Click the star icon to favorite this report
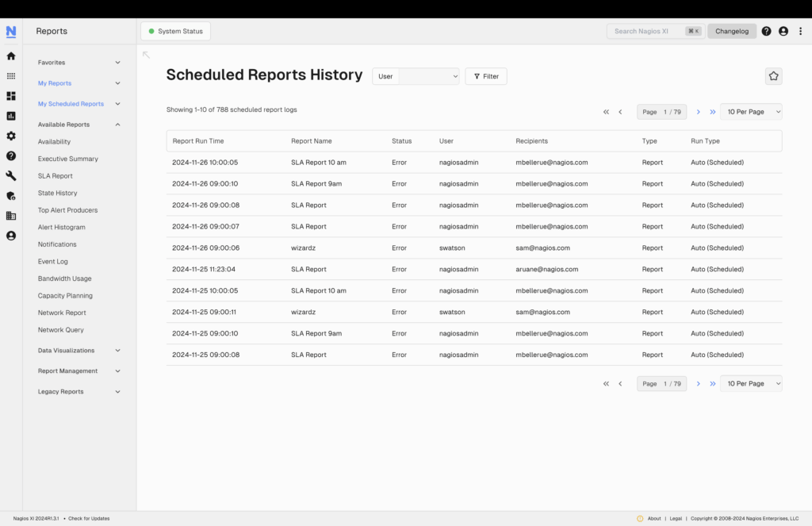Viewport: 812px width, 526px height. click(x=773, y=75)
